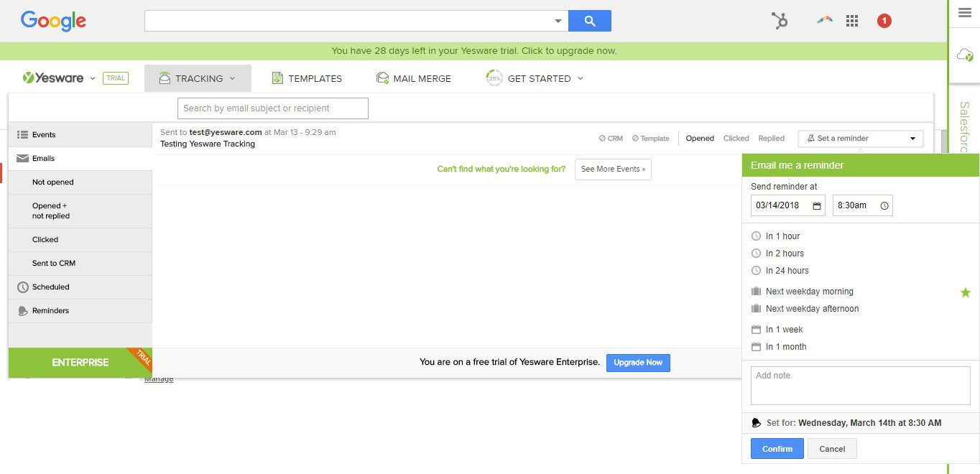Click the colorful arc extension icon
Image resolution: width=980 pixels, height=474 pixels.
click(824, 20)
